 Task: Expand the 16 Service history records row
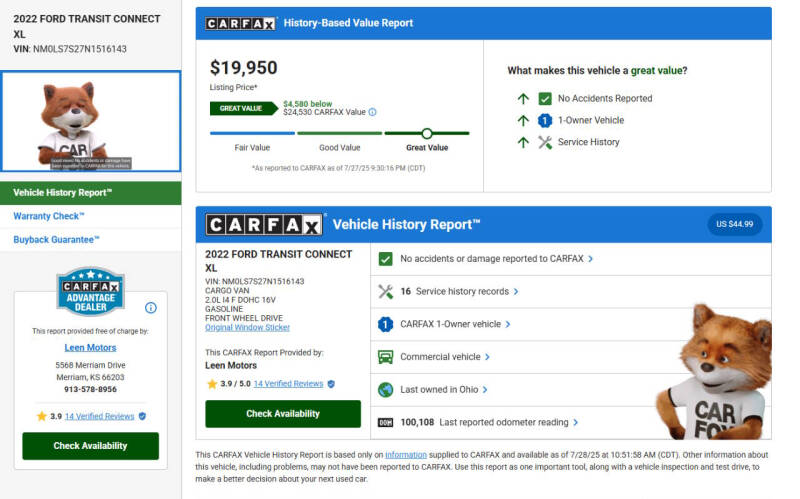pos(459,292)
